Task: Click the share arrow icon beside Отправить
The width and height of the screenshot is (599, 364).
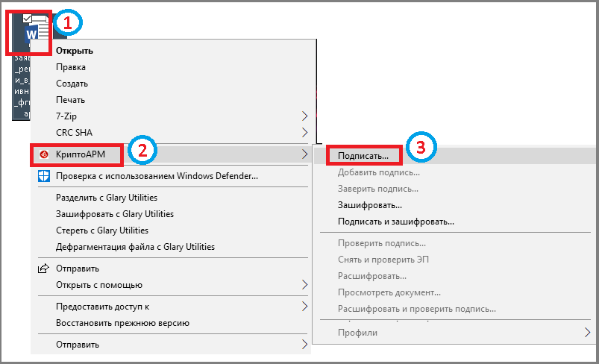Action: [x=43, y=269]
